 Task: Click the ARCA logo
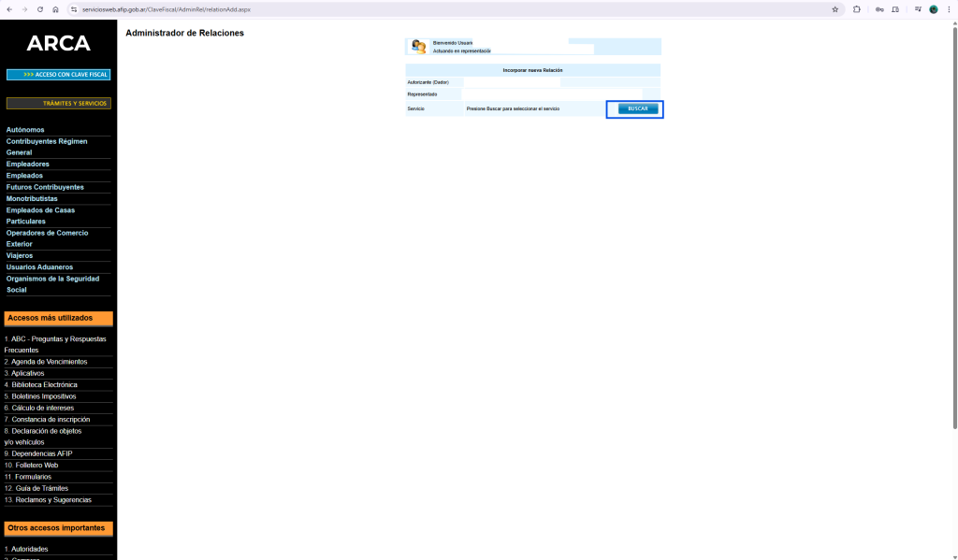coord(58,44)
